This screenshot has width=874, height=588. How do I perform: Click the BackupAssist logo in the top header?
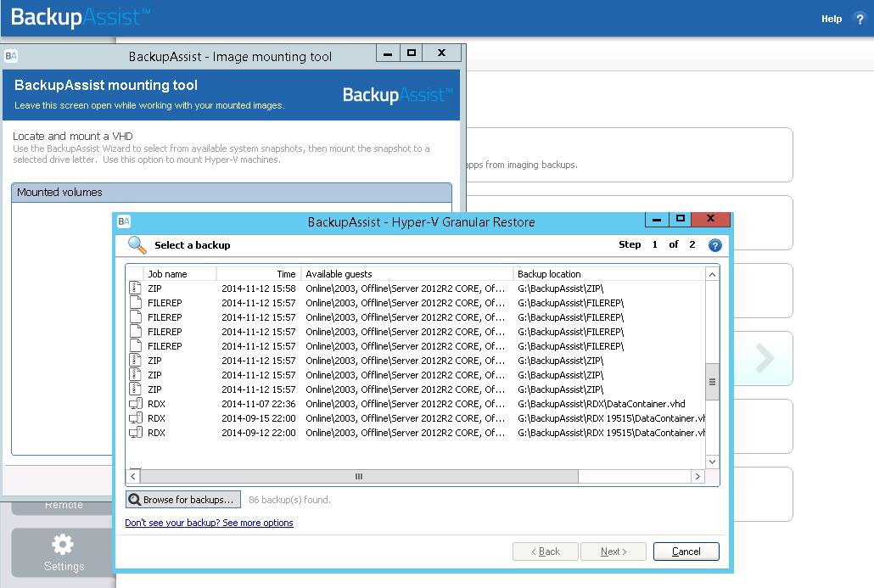[81, 17]
